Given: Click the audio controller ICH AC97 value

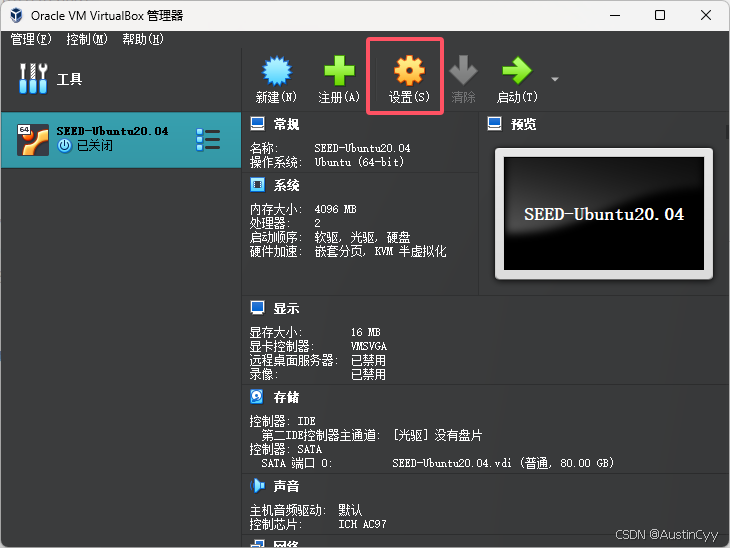Looking at the screenshot, I should click(x=362, y=524).
